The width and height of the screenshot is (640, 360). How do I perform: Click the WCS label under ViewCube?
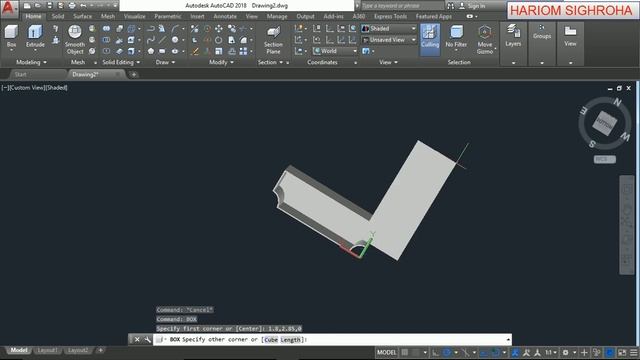point(604,159)
